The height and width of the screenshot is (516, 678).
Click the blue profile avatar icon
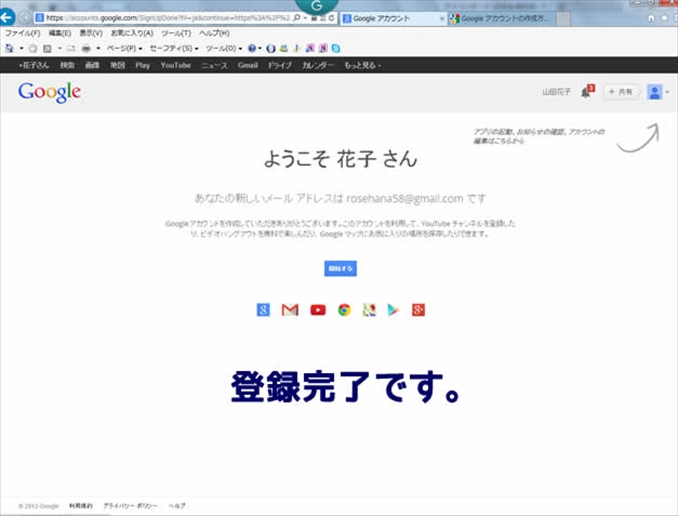pyautogui.click(x=654, y=92)
